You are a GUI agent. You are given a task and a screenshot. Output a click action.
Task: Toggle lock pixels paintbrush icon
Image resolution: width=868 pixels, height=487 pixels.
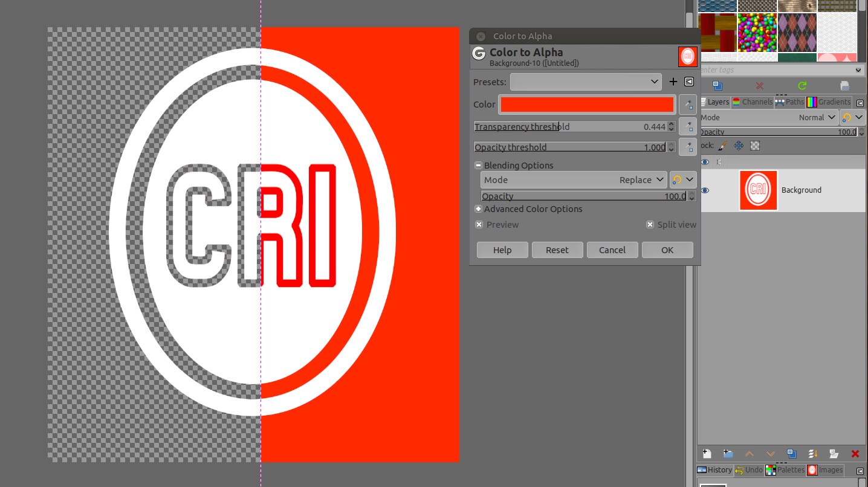[x=723, y=146]
